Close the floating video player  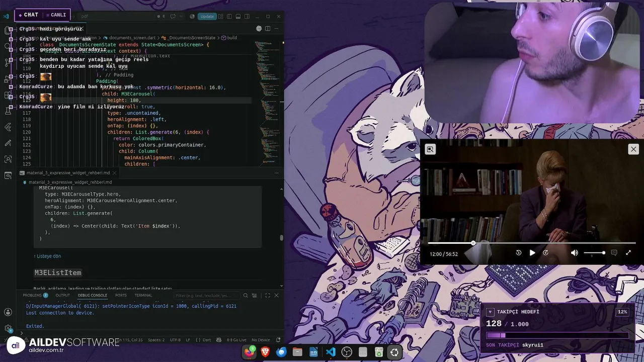tap(633, 149)
